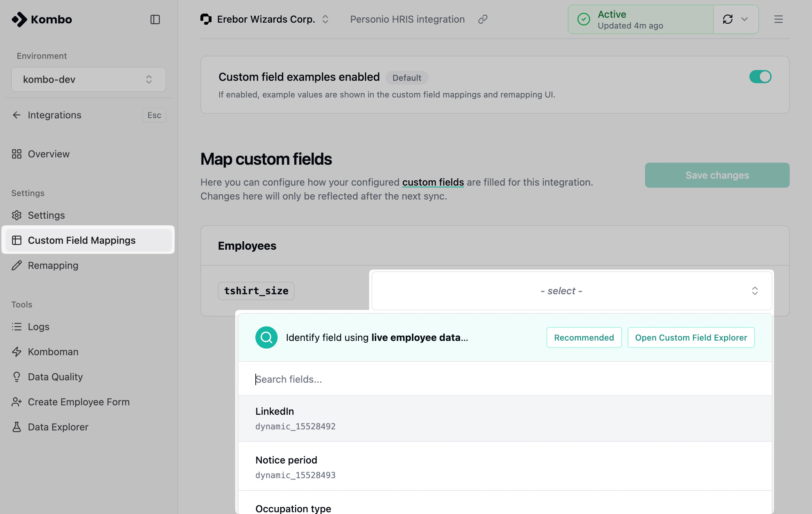Open Data Quality
This screenshot has width=812, height=514.
[x=55, y=377]
